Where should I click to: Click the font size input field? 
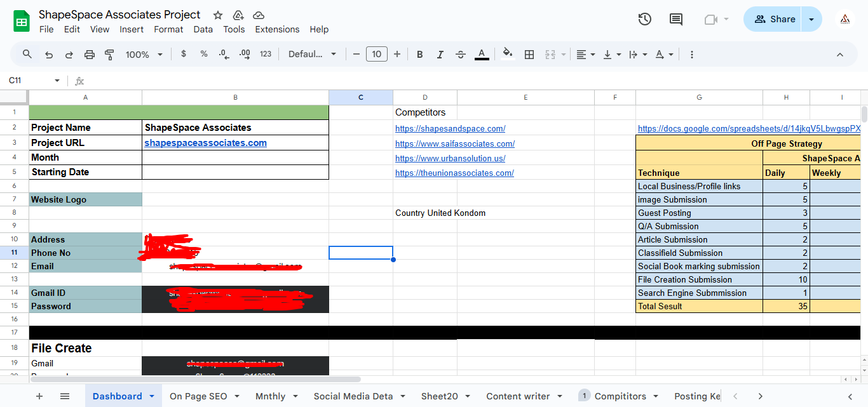(376, 55)
